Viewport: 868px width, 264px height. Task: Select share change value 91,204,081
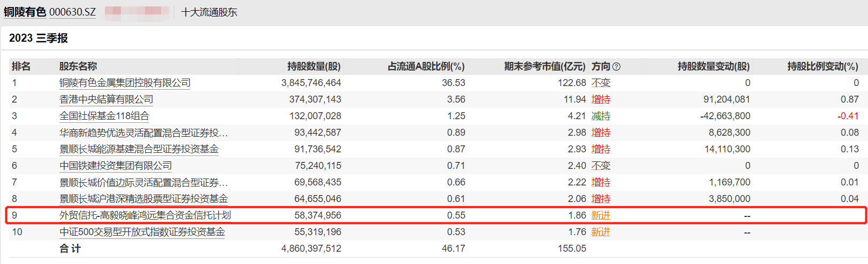(x=727, y=99)
